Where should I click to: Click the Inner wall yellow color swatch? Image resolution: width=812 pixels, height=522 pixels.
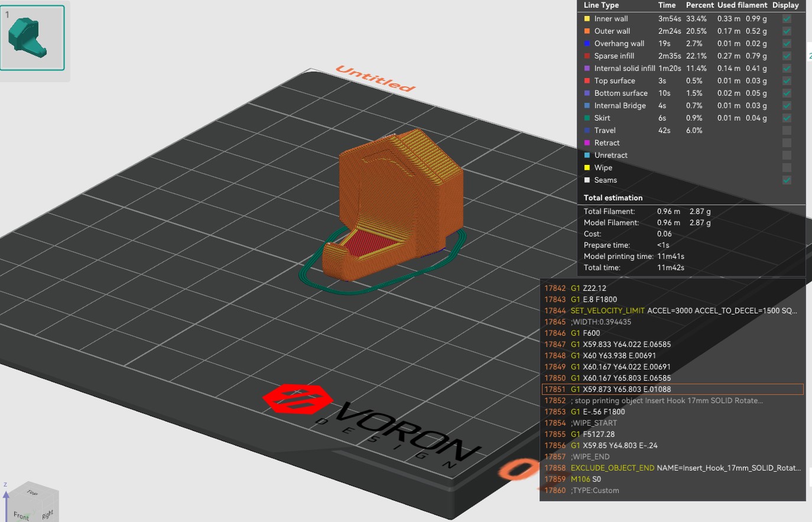click(x=587, y=19)
